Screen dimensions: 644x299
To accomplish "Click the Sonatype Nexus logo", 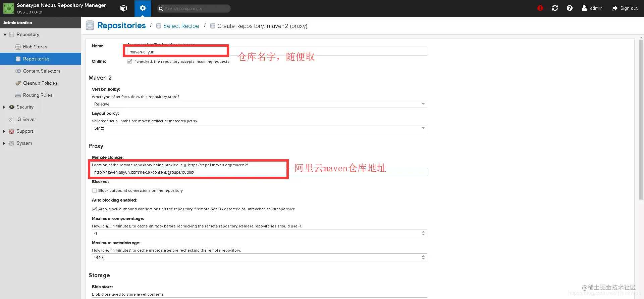I will (9, 8).
